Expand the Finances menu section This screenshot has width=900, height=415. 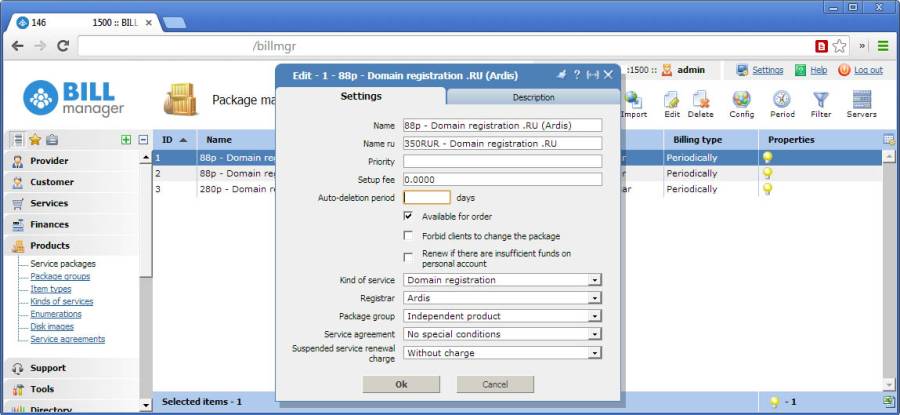[72, 224]
